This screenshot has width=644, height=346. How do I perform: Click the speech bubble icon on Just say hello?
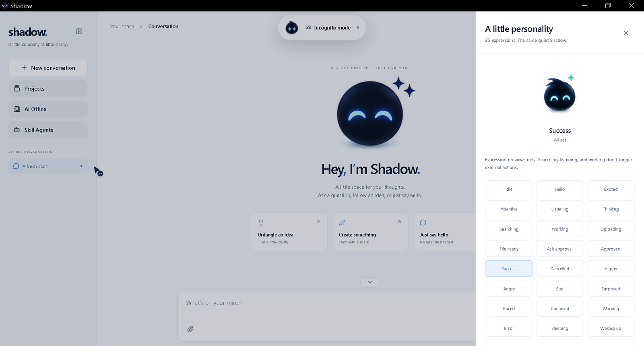(423, 222)
